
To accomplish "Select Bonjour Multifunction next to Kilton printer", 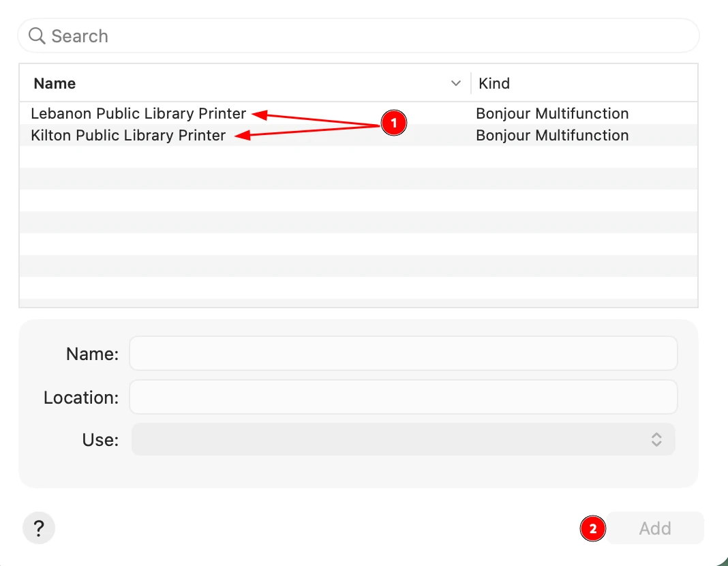I will 552,135.
